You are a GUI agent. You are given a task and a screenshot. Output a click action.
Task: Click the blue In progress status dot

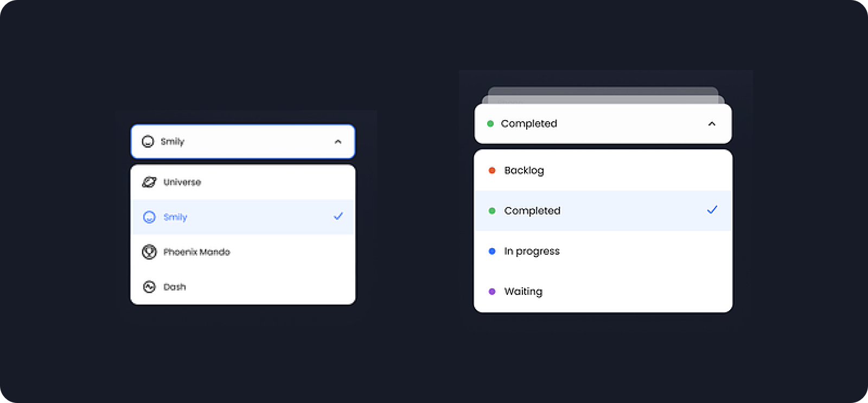492,251
